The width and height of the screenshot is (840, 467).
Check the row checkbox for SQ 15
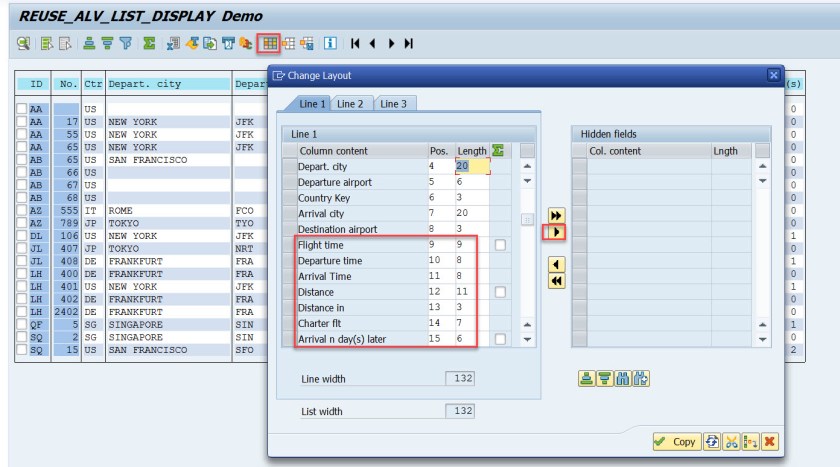coord(21,350)
